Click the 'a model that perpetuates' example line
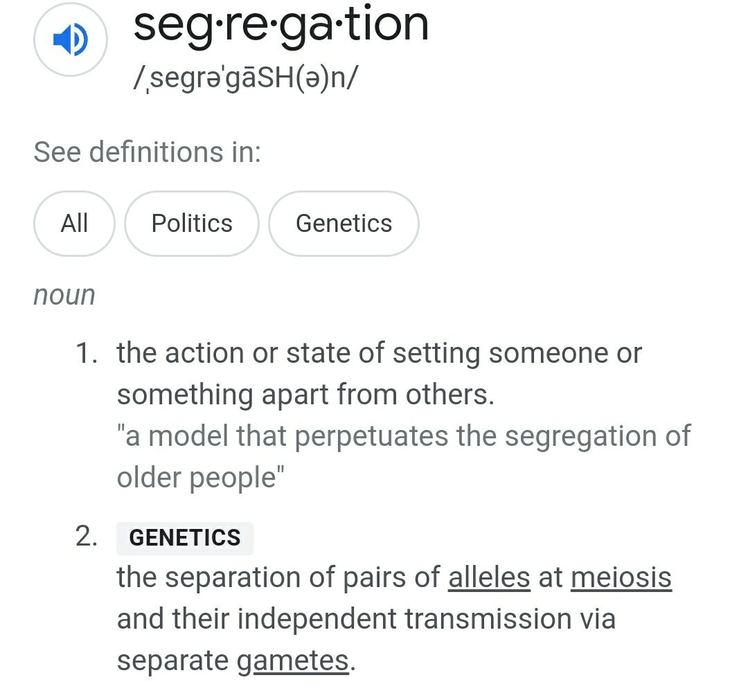Viewport: 748px width, 700px height. tap(404, 436)
